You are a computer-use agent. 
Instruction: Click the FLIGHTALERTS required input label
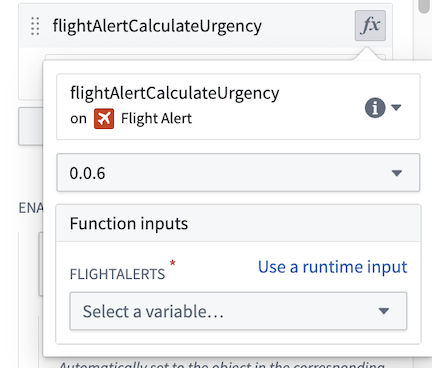coord(117,274)
